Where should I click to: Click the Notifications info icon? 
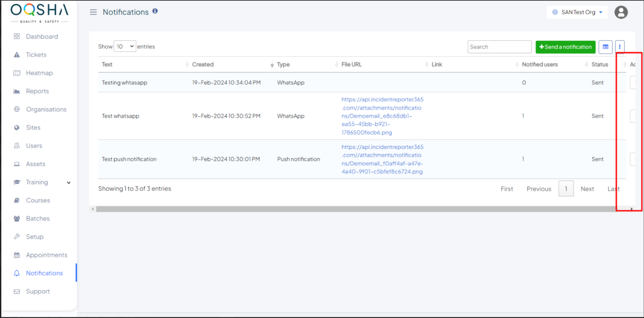pyautogui.click(x=155, y=11)
